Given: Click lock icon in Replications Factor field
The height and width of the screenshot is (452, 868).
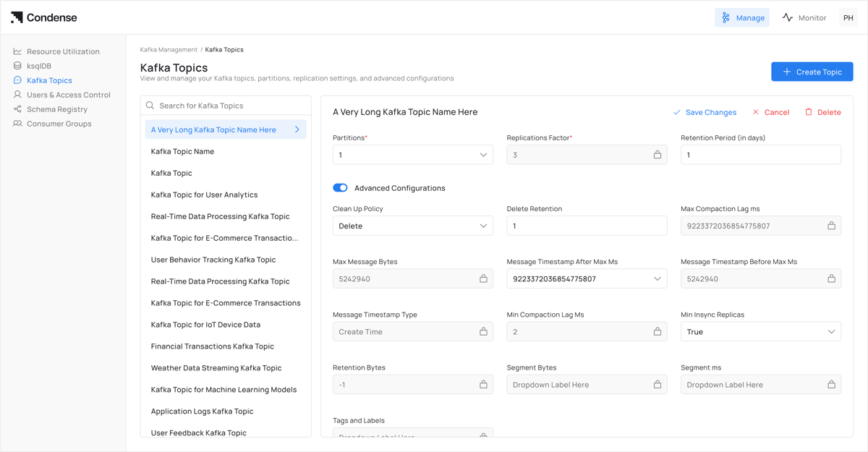Looking at the screenshot, I should (658, 155).
